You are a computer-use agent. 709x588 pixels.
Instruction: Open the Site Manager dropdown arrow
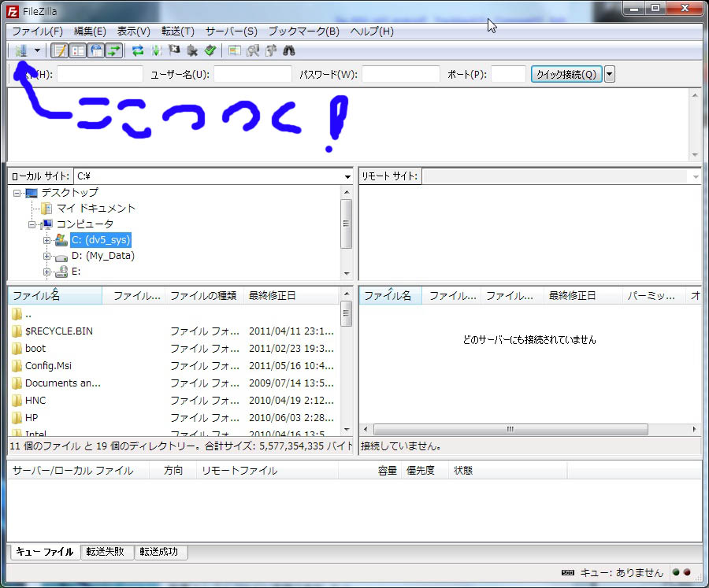click(x=38, y=50)
